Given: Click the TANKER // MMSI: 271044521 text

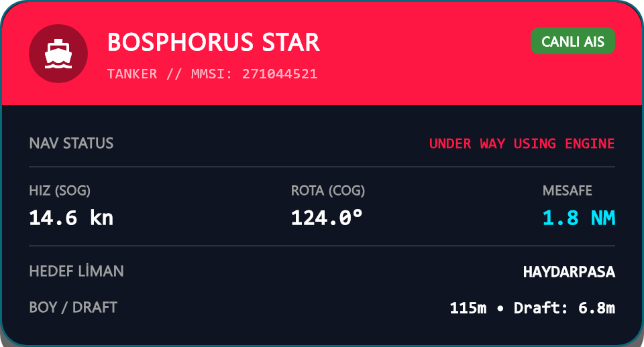Looking at the screenshot, I should tap(213, 74).
